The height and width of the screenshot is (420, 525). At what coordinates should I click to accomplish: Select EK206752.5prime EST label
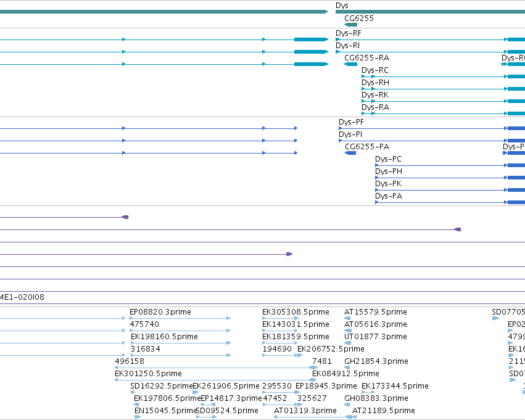[331, 350]
